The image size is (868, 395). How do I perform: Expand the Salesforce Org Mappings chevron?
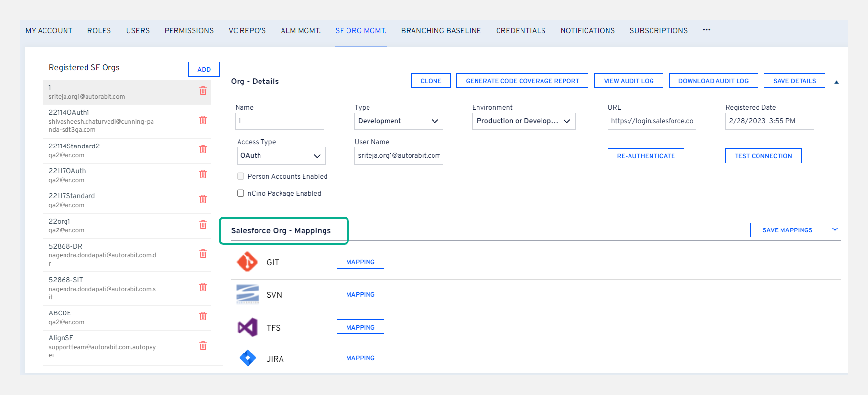(x=835, y=229)
